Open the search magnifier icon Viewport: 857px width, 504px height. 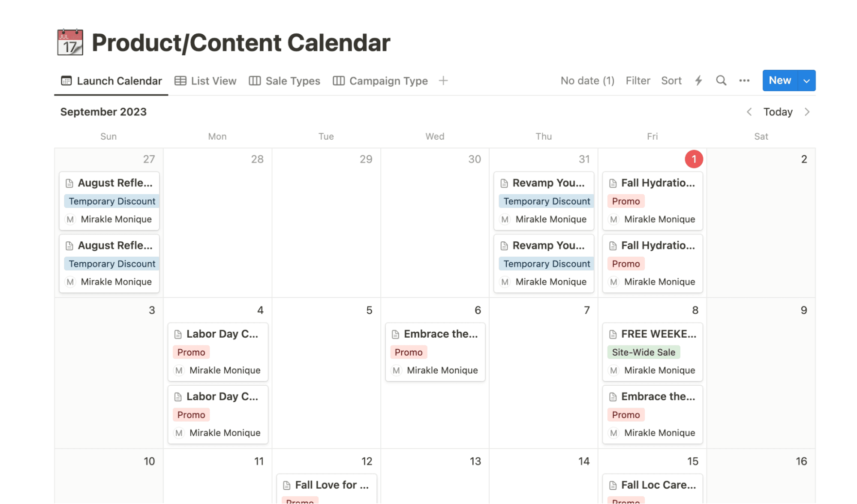(x=721, y=80)
